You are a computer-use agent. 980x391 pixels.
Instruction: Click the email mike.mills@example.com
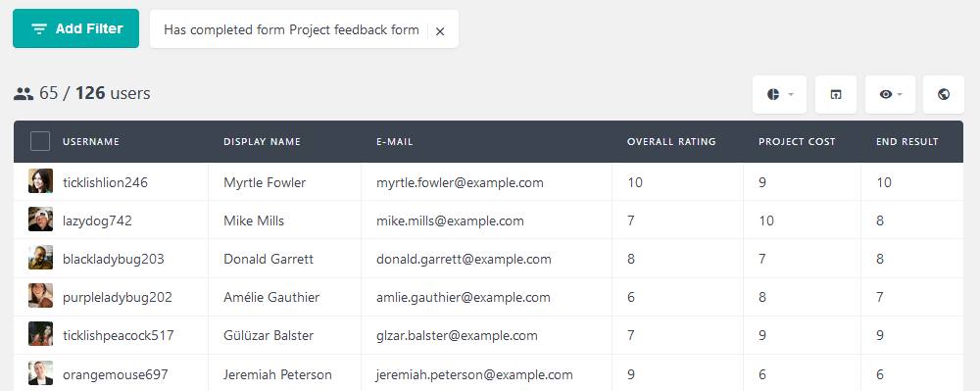450,221
